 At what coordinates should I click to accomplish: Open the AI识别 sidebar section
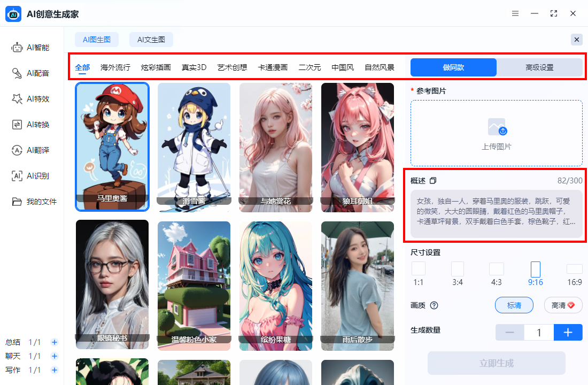pyautogui.click(x=31, y=176)
